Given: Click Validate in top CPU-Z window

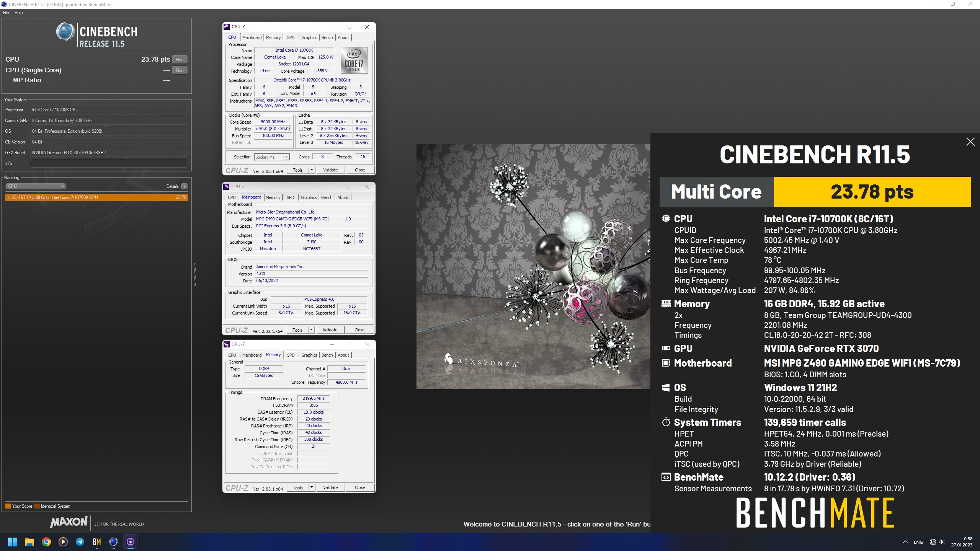Looking at the screenshot, I should click(330, 170).
